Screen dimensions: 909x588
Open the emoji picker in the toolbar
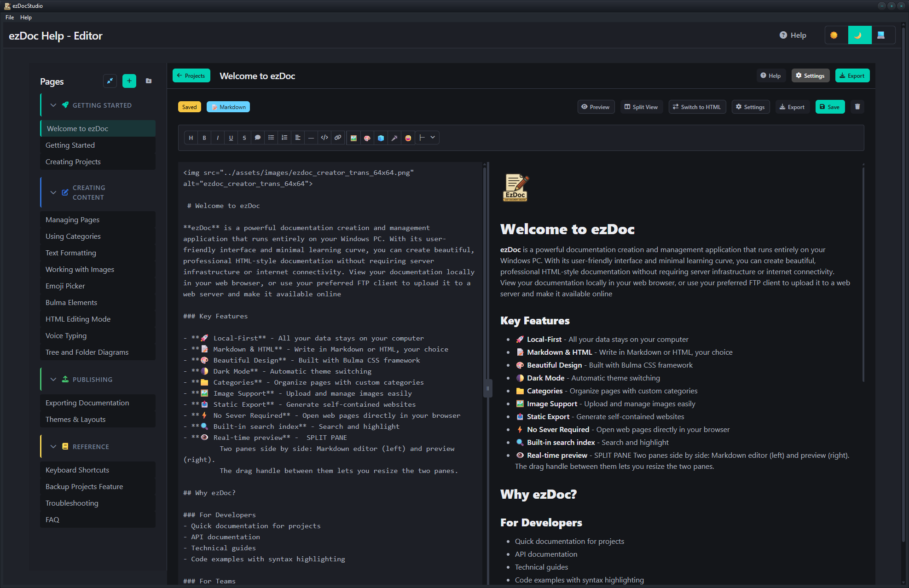[408, 138]
